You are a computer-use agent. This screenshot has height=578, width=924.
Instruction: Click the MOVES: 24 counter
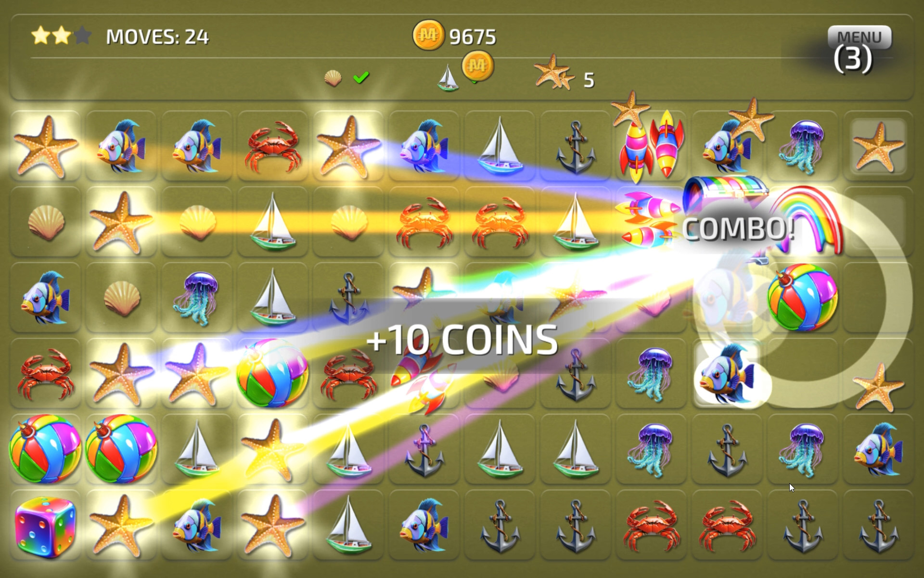157,37
